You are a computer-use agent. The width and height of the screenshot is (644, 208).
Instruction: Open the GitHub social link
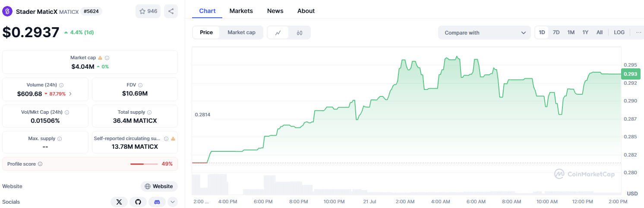[x=138, y=202]
